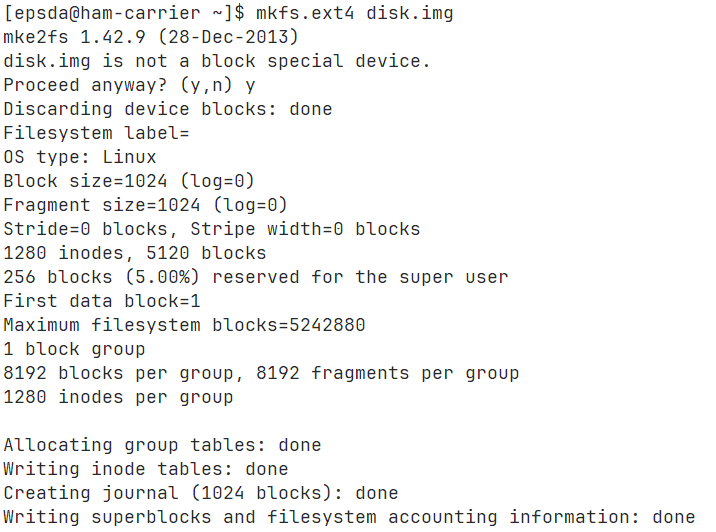Image resolution: width=716 pixels, height=532 pixels.
Task: Click the 'Creating journal (1024 blocks)' line
Action: pyautogui.click(x=200, y=493)
